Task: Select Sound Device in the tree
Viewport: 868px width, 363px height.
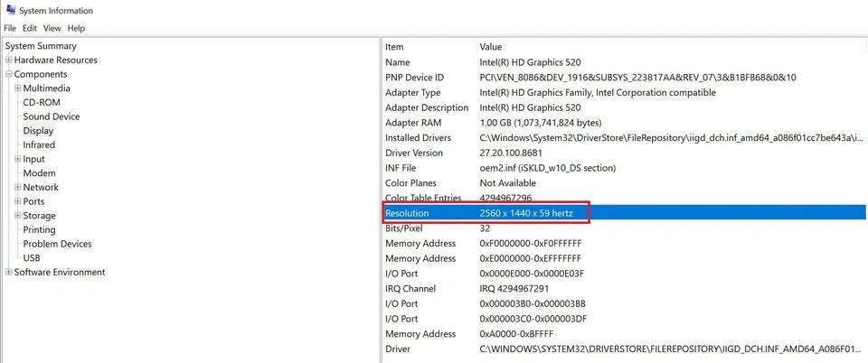Action: point(51,116)
